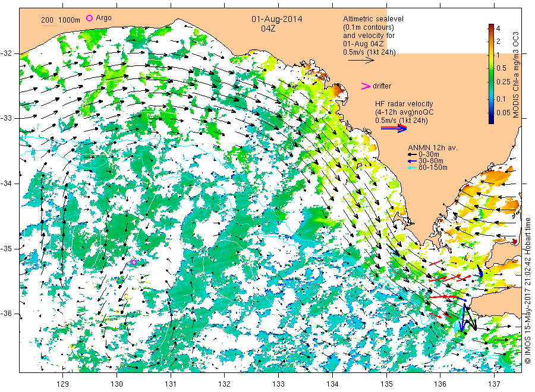Image resolution: width=535 pixels, height=392 pixels.
Task: Click the latitude axis label "-36"
Action: pos(7,314)
